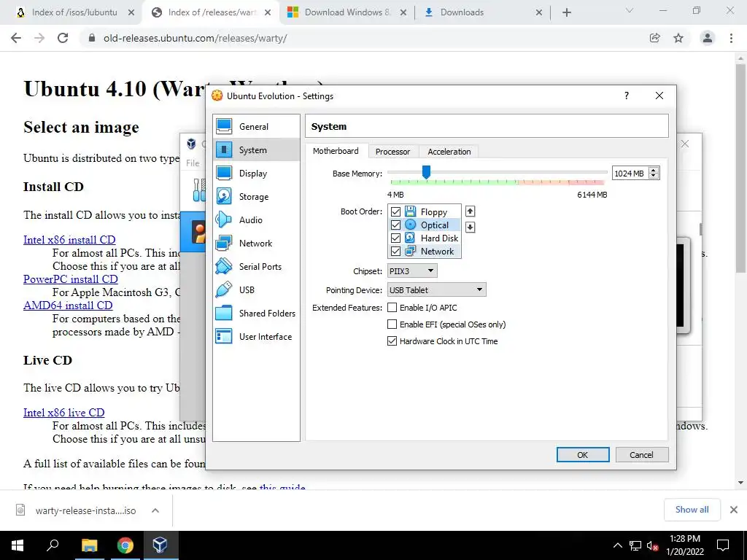Move boot device up arrow
Viewport: 747px width, 560px height.
[x=470, y=211]
